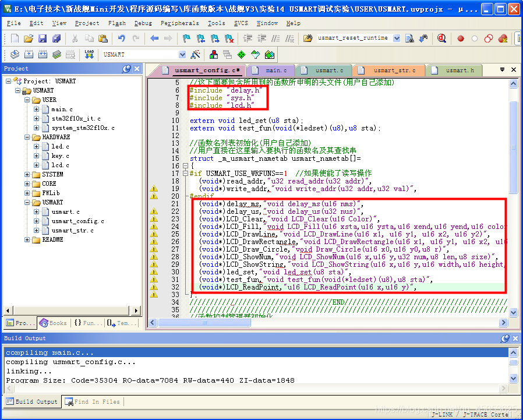Switch to the main.c editor tab
The image size is (523, 420).
[x=271, y=70]
